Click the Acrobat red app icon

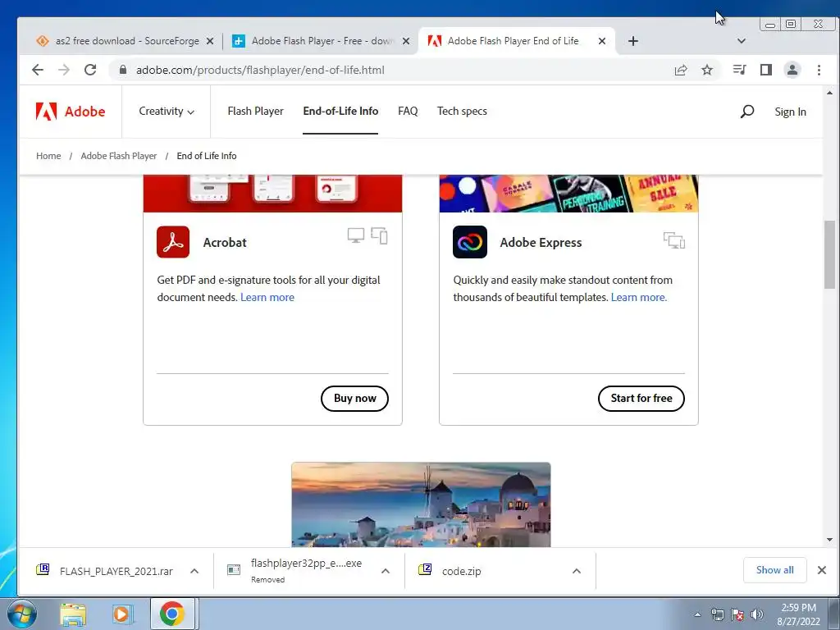pos(173,242)
